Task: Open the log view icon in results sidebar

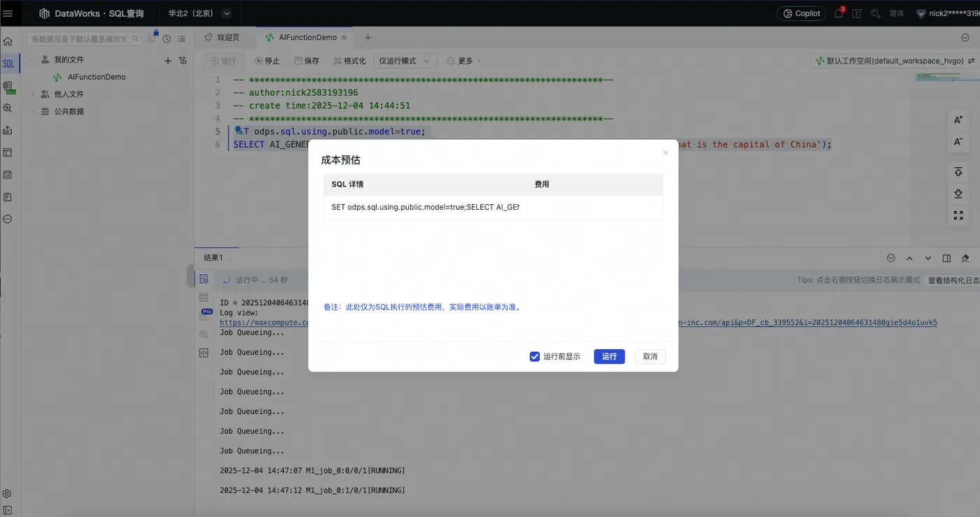Action: 204,278
